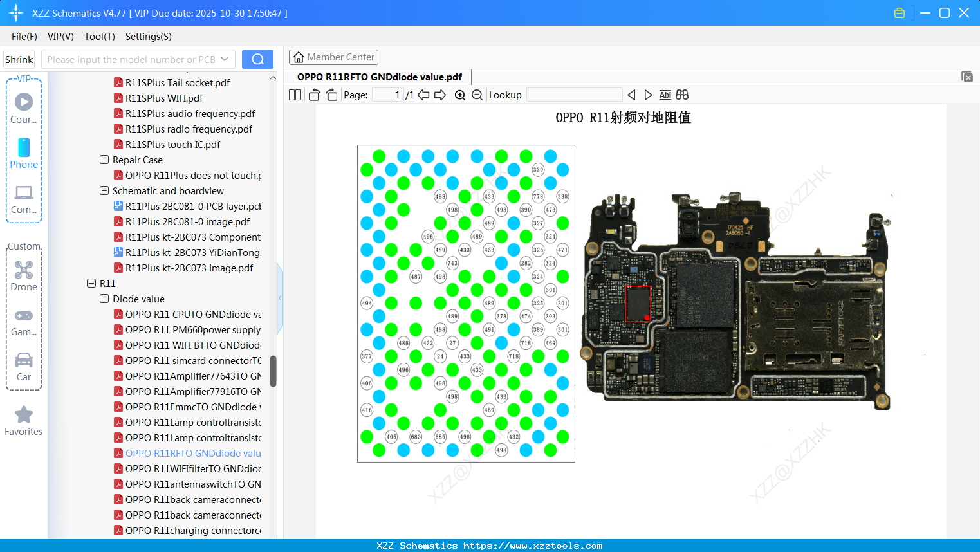This screenshot has width=980, height=552.
Task: Toggle the Abi whole-word match icon
Action: click(x=665, y=95)
